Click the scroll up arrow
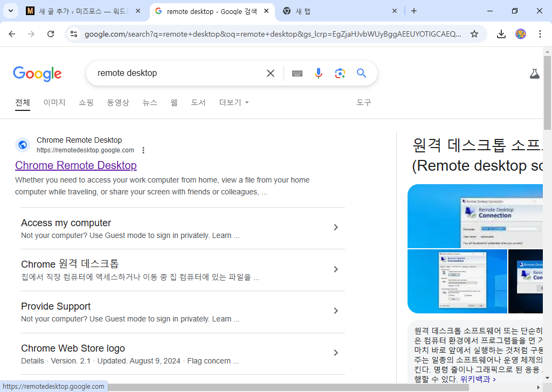552x392 pixels. click(547, 51)
